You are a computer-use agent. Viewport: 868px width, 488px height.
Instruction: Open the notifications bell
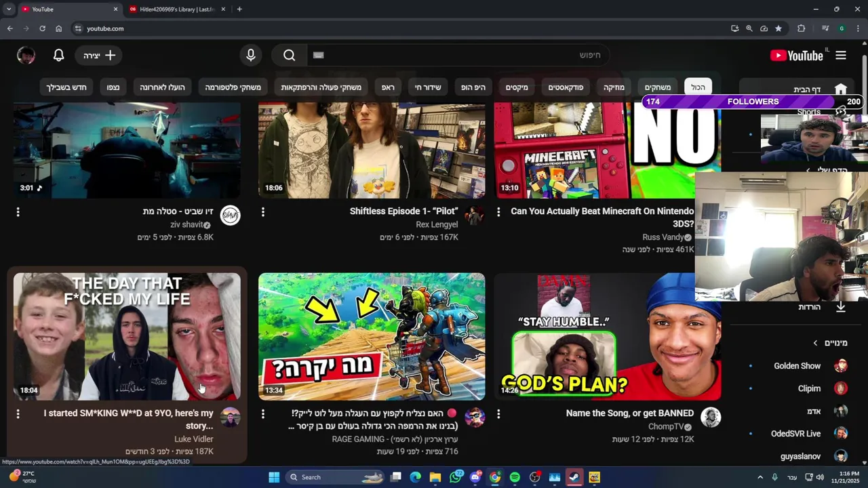(x=59, y=56)
